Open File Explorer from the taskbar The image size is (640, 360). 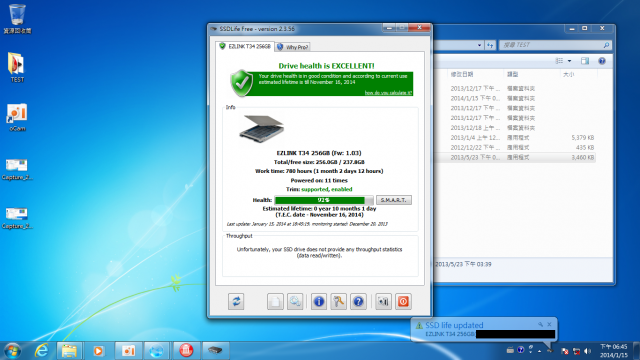pyautogui.click(x=69, y=350)
